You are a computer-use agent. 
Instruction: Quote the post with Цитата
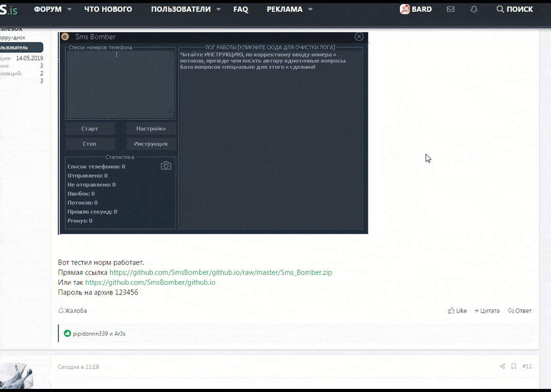pyautogui.click(x=487, y=311)
